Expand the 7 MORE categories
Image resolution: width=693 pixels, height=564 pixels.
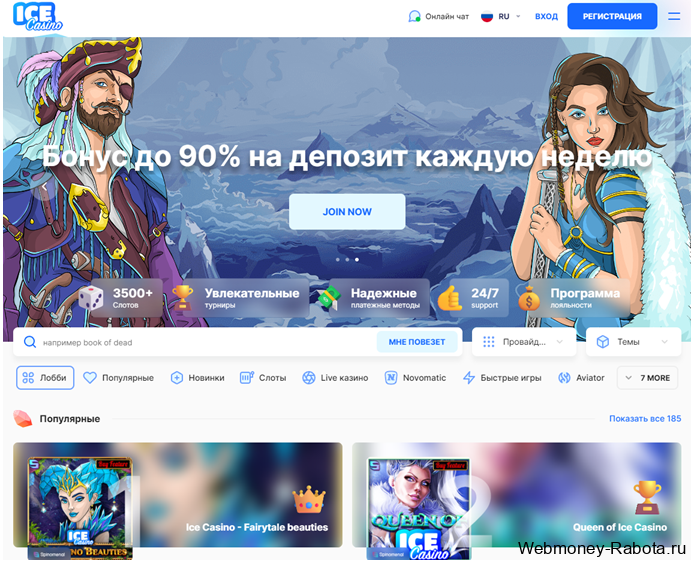647,378
